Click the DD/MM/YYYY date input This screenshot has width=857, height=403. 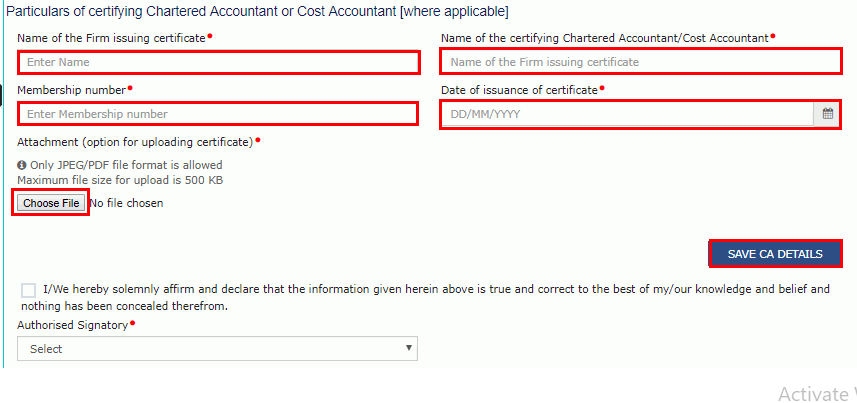626,114
